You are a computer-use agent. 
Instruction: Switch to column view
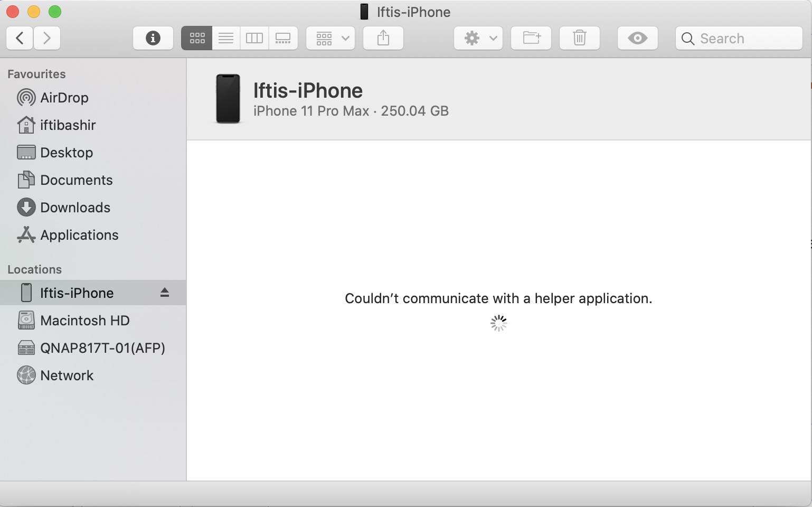254,37
